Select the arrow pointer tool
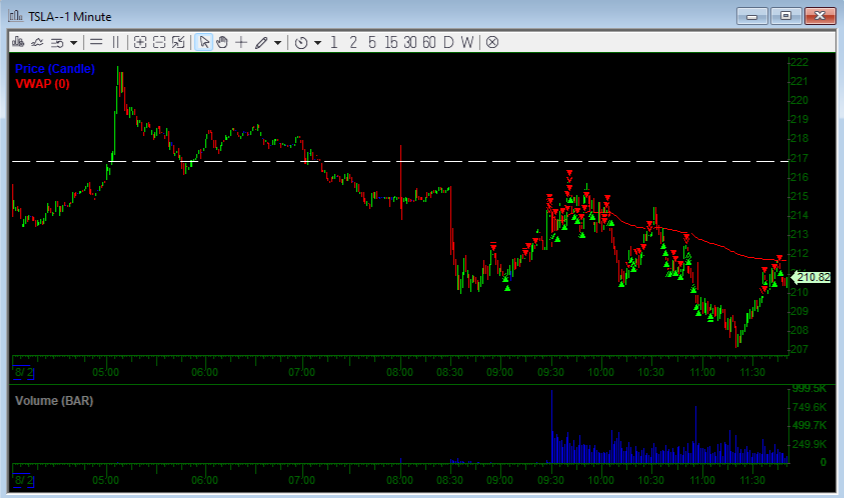 (204, 42)
